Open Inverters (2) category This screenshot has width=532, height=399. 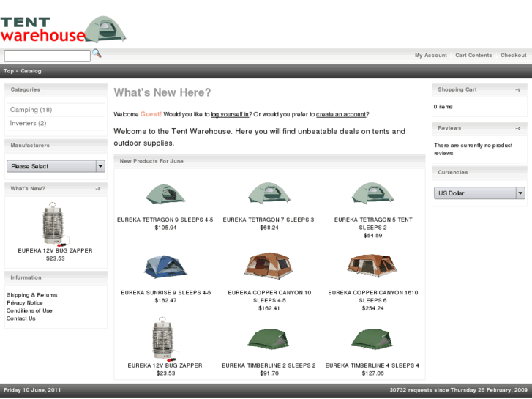coord(28,123)
